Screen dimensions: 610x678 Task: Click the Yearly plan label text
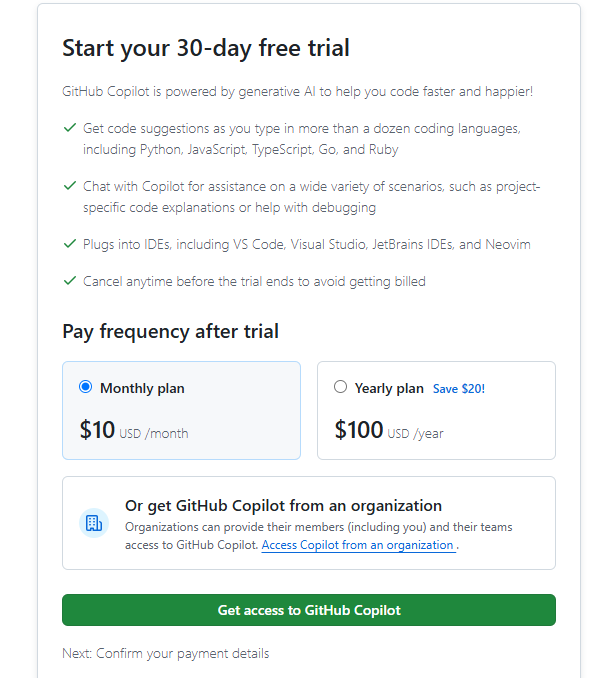389,388
